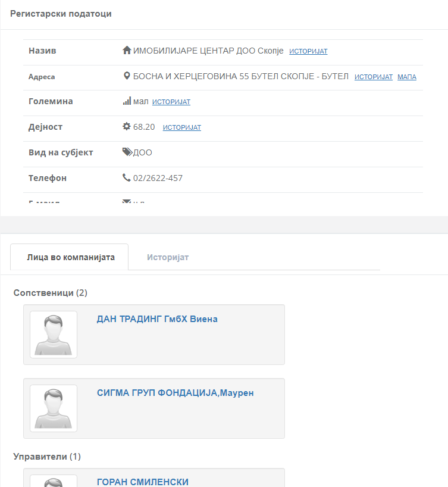448x487 pixels.
Task: Click the house icon beside company name
Action: [x=127, y=50]
